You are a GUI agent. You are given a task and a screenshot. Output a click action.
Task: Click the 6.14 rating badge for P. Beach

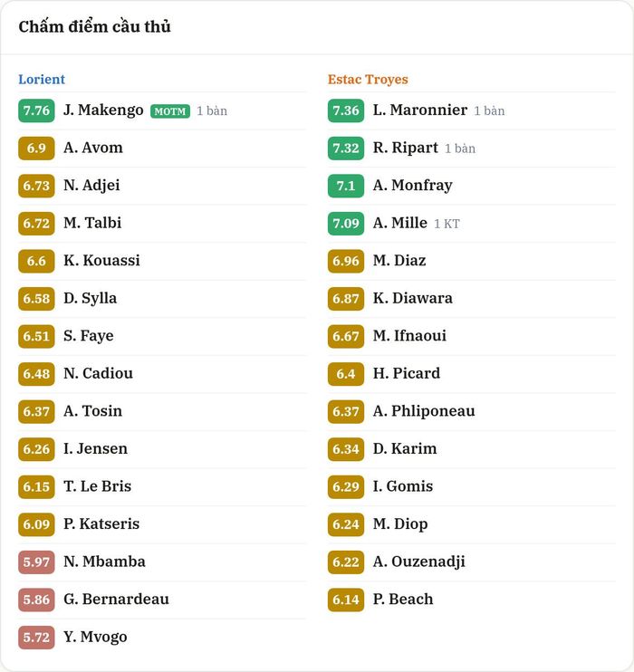[x=346, y=600]
